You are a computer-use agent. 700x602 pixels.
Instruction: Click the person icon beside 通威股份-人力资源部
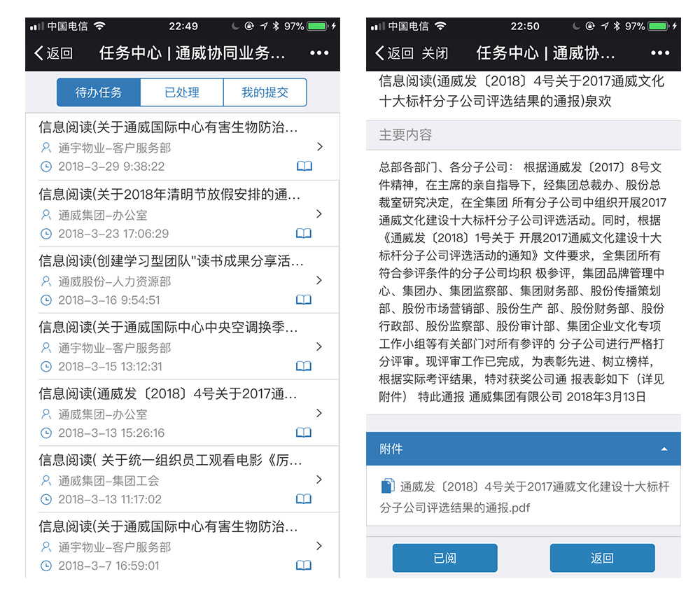click(x=46, y=281)
